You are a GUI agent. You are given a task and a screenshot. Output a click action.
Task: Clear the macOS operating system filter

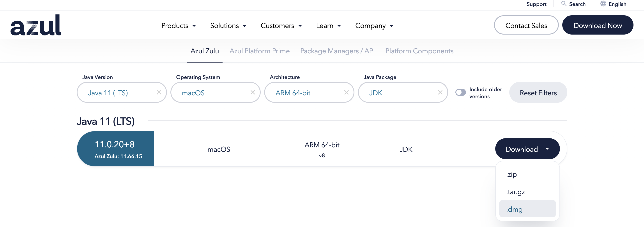(x=253, y=93)
